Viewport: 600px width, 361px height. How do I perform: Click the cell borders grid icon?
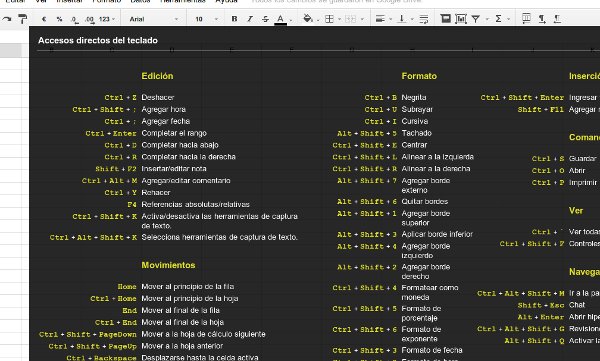tap(329, 19)
